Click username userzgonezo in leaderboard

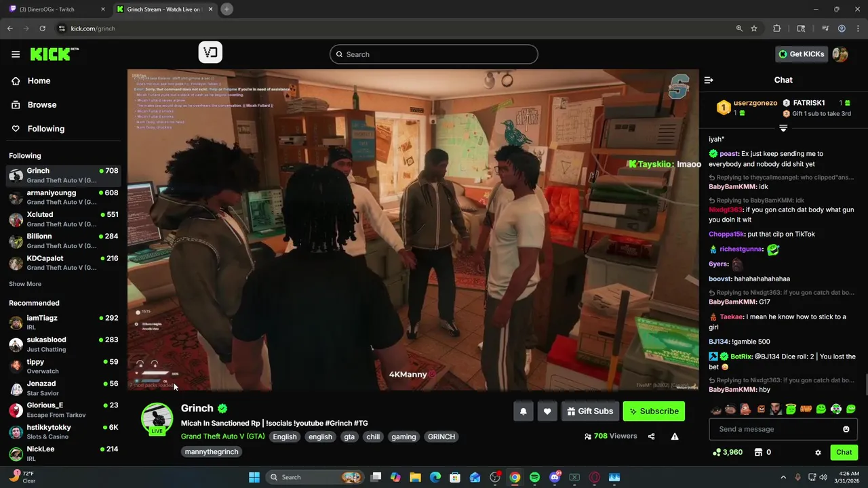coord(755,103)
